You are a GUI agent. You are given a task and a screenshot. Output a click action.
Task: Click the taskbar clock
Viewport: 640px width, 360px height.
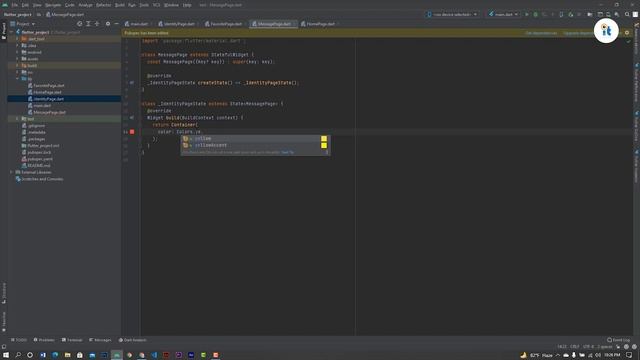(x=612, y=355)
